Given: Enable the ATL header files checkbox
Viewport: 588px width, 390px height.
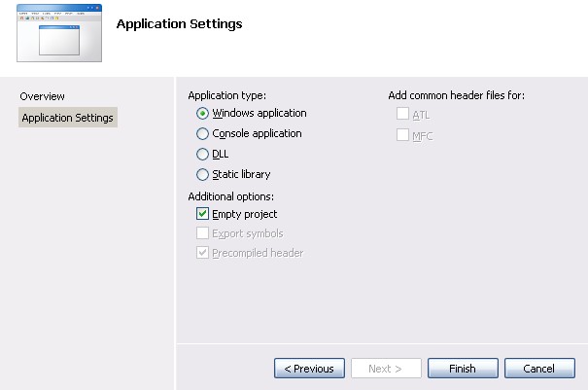Looking at the screenshot, I should 402,114.
